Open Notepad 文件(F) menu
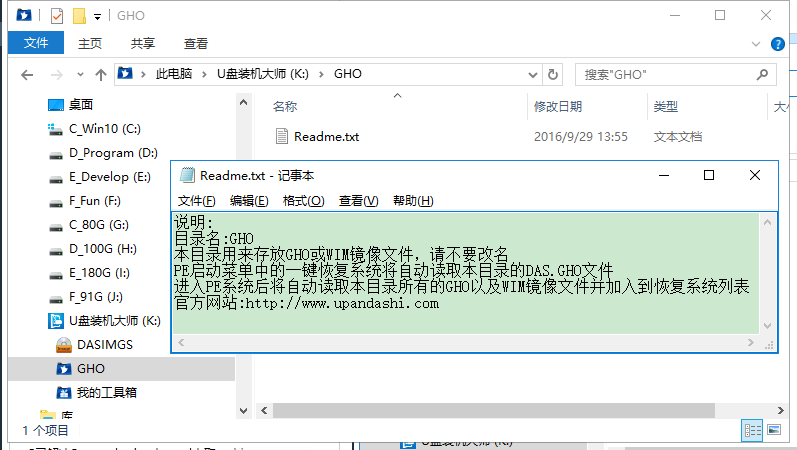 pos(197,201)
